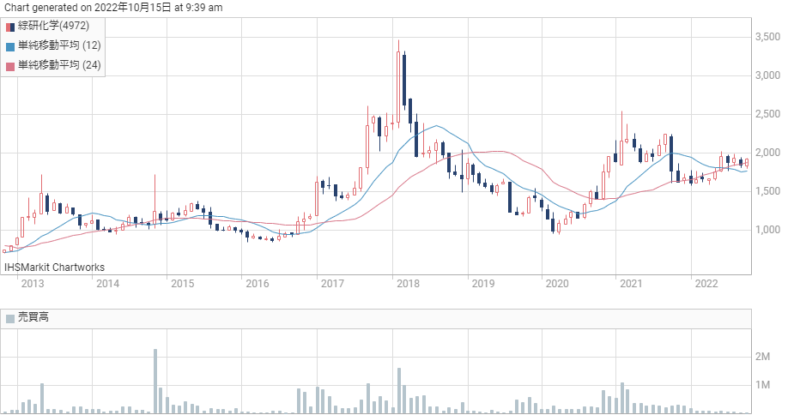800x415 pixels.
Task: Click the 2020 x-axis year label
Action: click(x=557, y=283)
